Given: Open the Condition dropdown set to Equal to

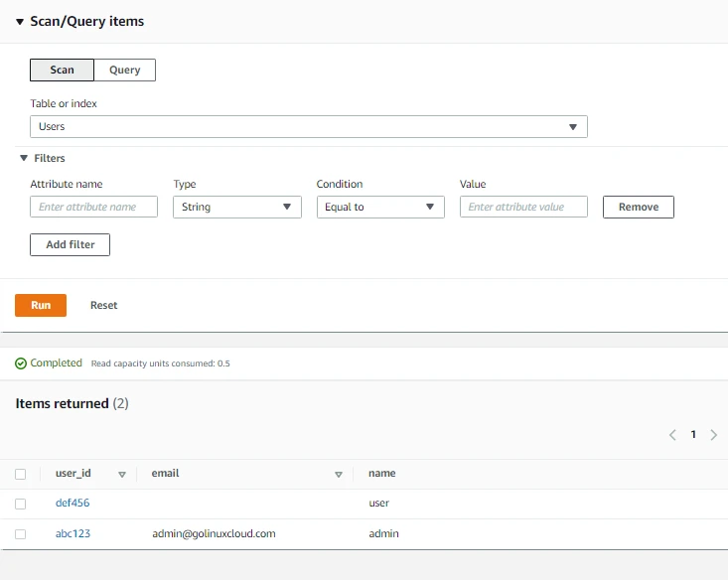Looking at the screenshot, I should [x=379, y=207].
